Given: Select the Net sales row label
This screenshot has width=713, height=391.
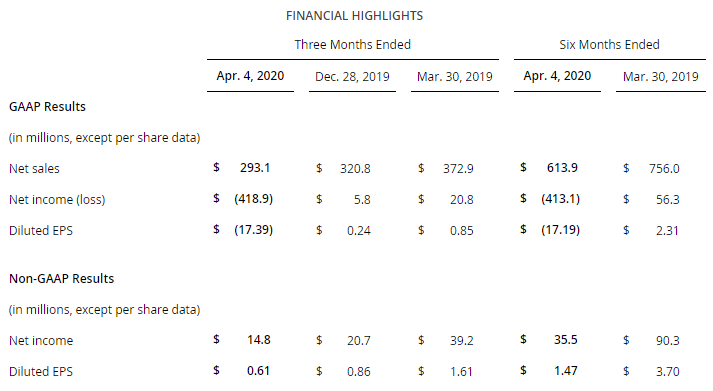Looking at the screenshot, I should coord(34,169).
